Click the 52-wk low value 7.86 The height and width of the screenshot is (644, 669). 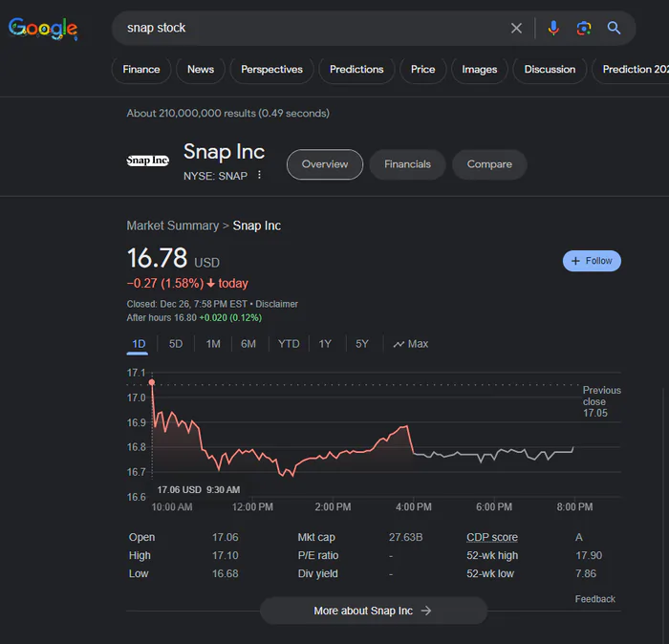[x=586, y=573]
